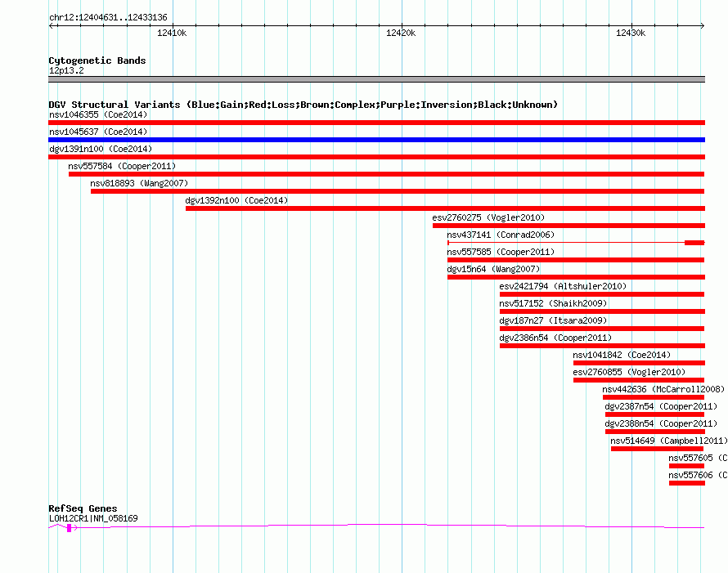Viewport: 728px width, 573px height.
Task: Click the gray 12p13.2 cytogenetic band bar
Action: (376, 79)
